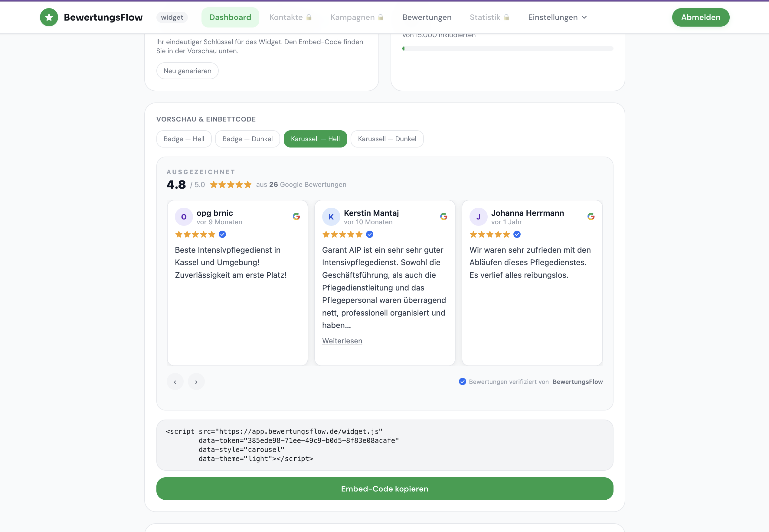Click Neu generieren to regenerate key
This screenshot has width=769, height=532.
pyautogui.click(x=188, y=71)
